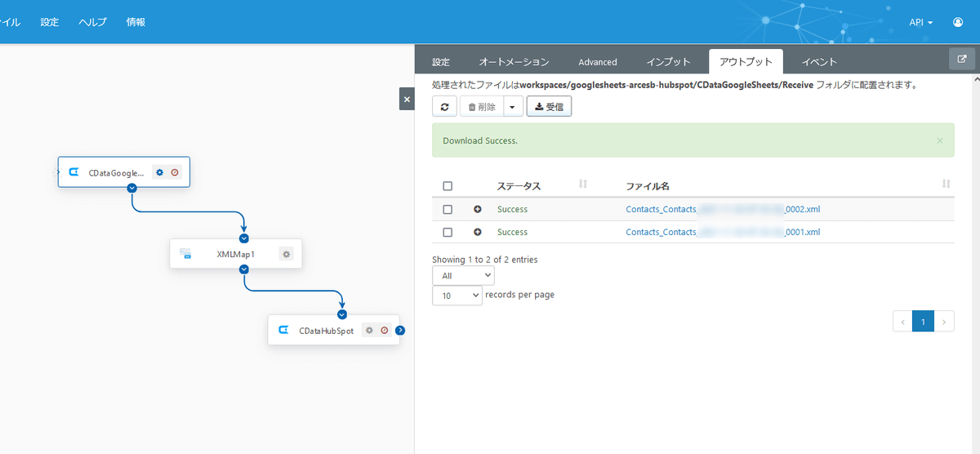Toggle the select-all header checkbox

coord(448,186)
